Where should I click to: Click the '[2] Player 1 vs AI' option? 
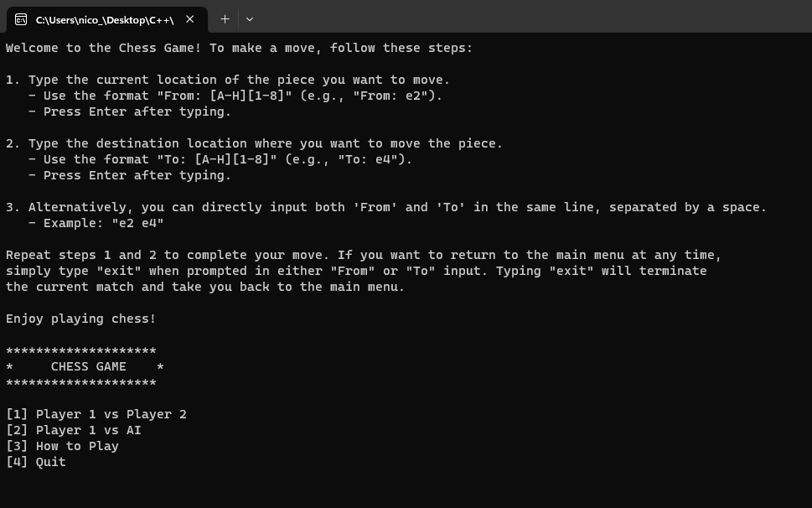74,430
